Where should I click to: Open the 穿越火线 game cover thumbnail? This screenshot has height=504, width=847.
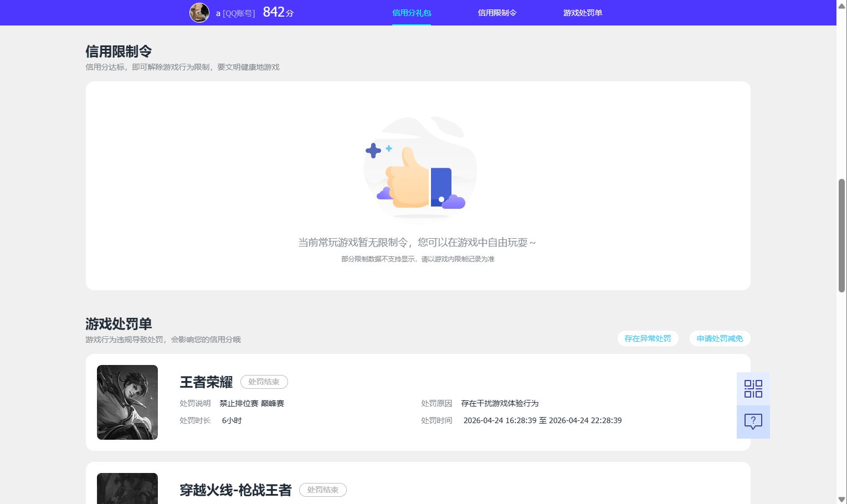[127, 488]
